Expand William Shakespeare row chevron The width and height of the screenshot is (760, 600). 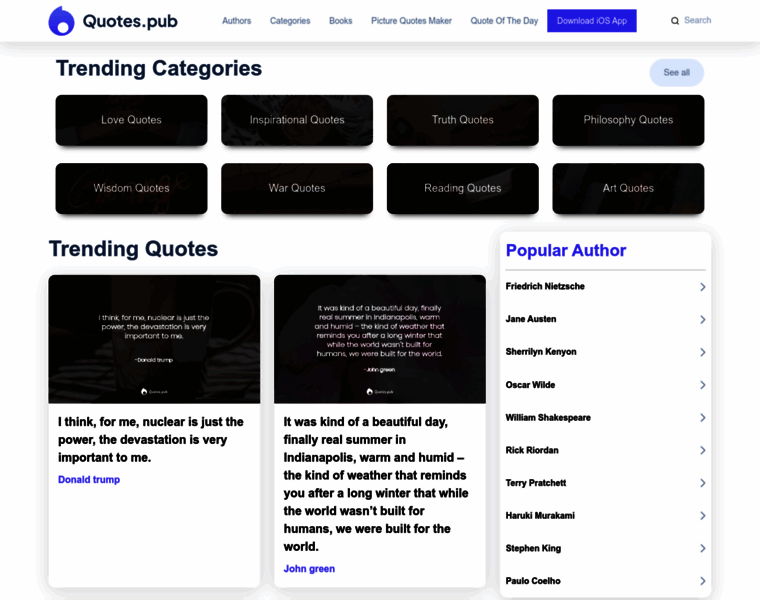click(703, 418)
